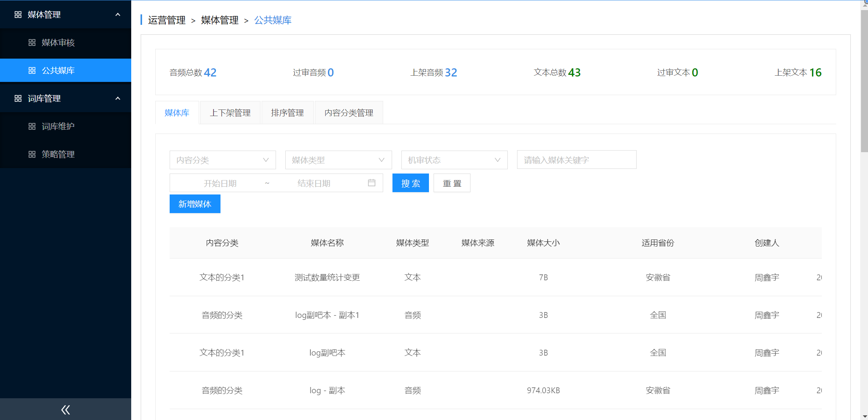This screenshot has width=868, height=420.
Task: Open calendar icon in date range field
Action: (372, 183)
